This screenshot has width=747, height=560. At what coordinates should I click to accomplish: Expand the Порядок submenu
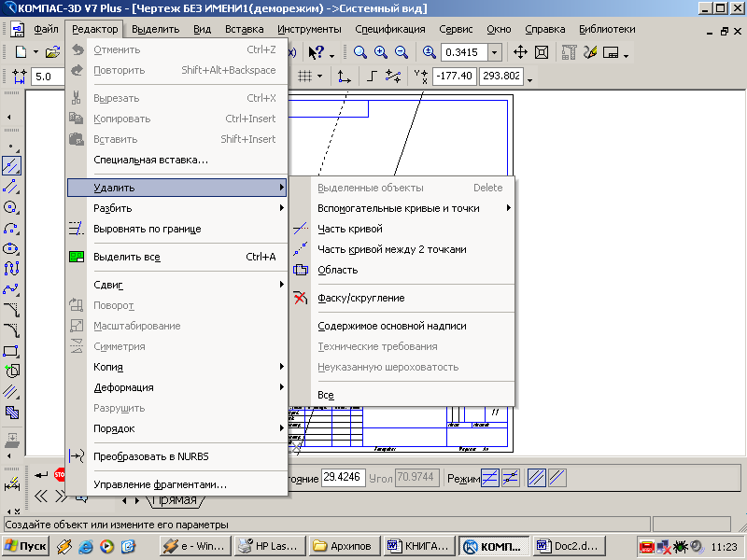[176, 428]
